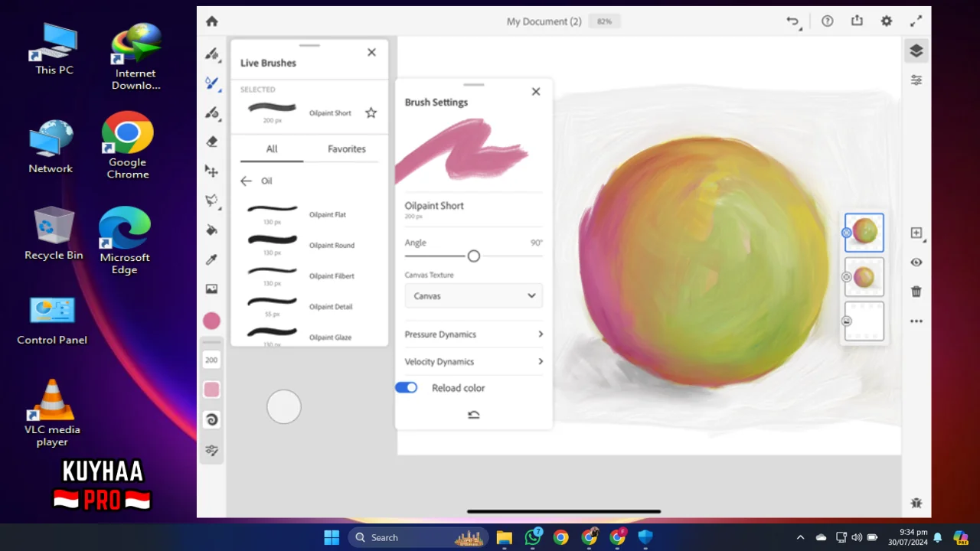
Task: Show hidden system tray icons
Action: (x=800, y=537)
